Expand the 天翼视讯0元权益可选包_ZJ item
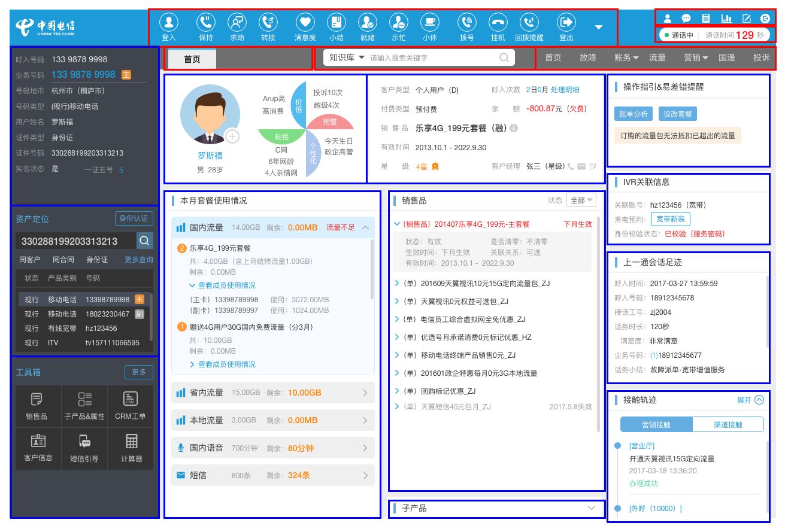 pyautogui.click(x=397, y=301)
